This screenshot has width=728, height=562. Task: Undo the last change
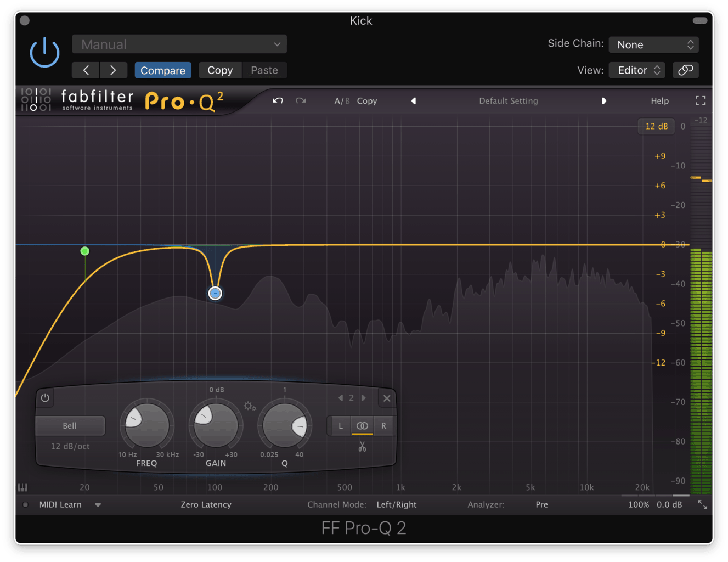pyautogui.click(x=278, y=101)
